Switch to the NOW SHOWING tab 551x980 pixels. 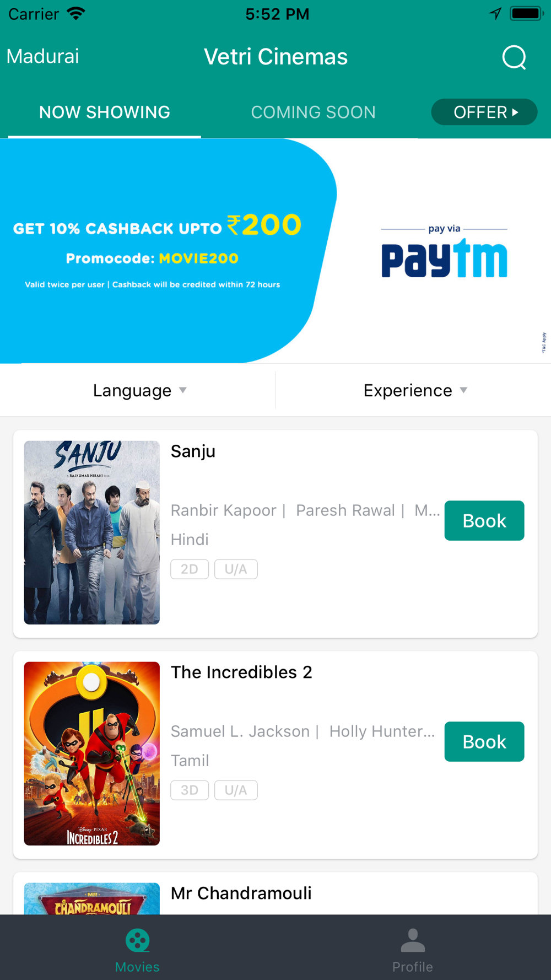click(x=105, y=112)
